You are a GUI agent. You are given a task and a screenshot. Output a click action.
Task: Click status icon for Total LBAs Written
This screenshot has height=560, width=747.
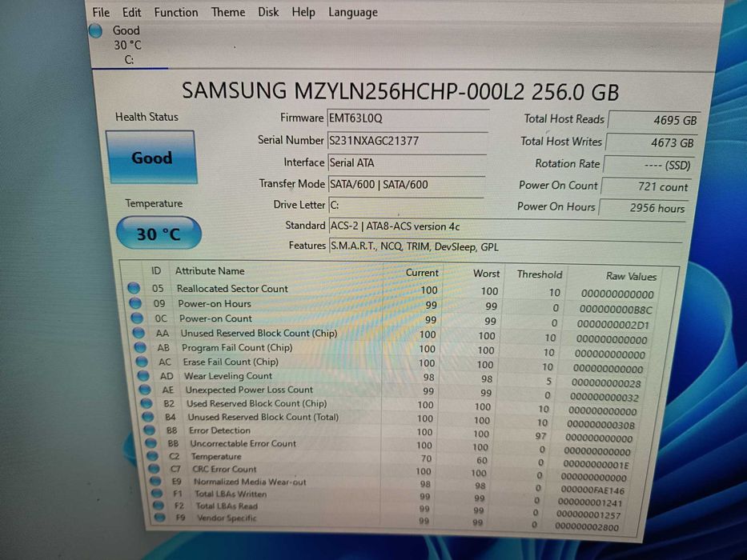pos(156,494)
